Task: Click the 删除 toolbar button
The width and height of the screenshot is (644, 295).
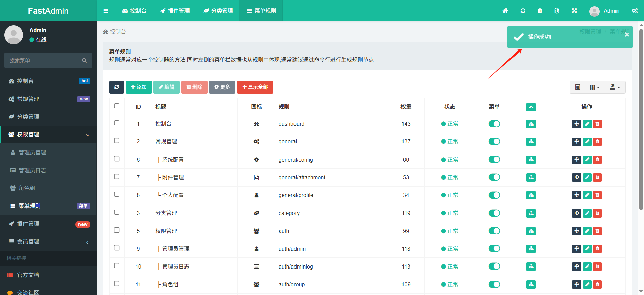Action: (195, 87)
